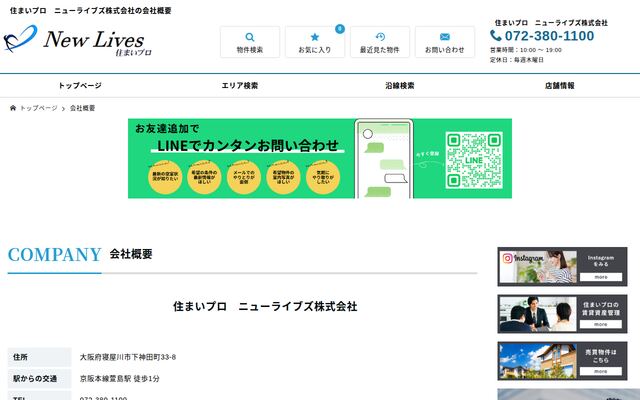
Task: Click 会社概要 breadcrumb text
Action: (x=82, y=108)
